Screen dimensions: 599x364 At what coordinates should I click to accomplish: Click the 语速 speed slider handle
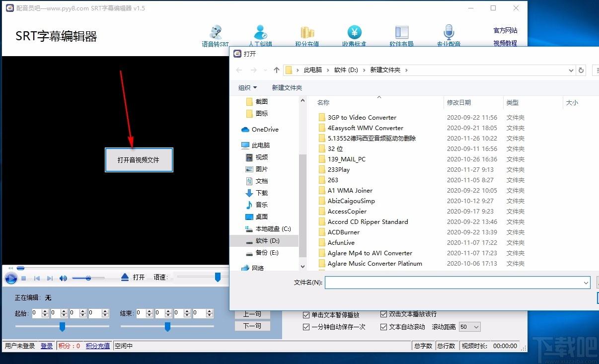[218, 277]
